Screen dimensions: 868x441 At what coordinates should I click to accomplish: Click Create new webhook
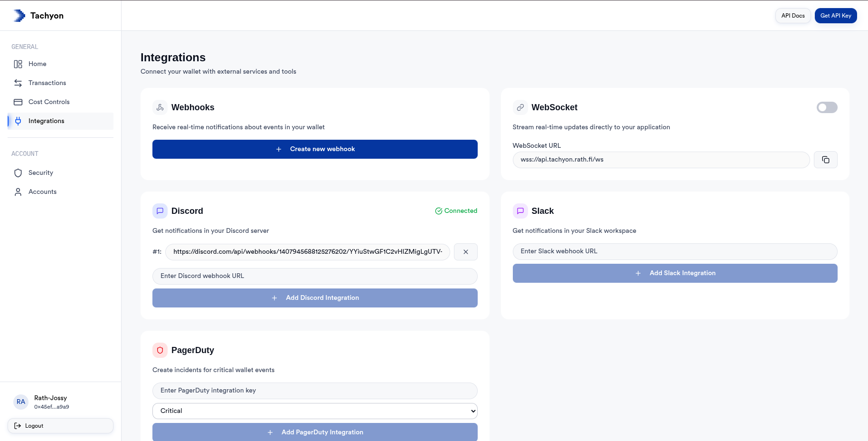pos(315,149)
